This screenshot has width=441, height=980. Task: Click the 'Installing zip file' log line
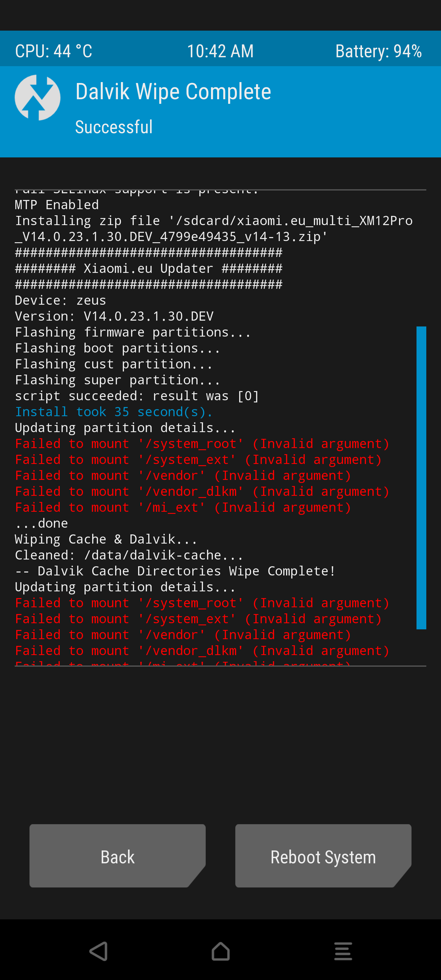coord(214,229)
